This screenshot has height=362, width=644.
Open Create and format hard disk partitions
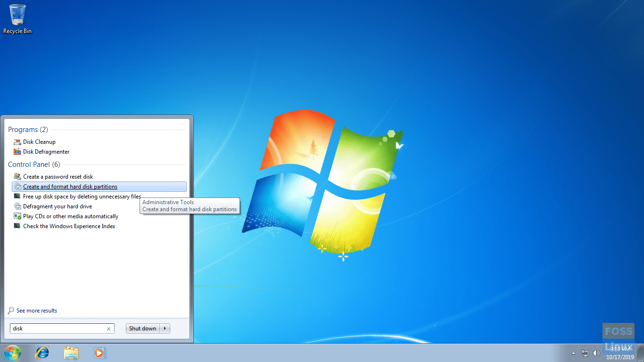point(70,186)
